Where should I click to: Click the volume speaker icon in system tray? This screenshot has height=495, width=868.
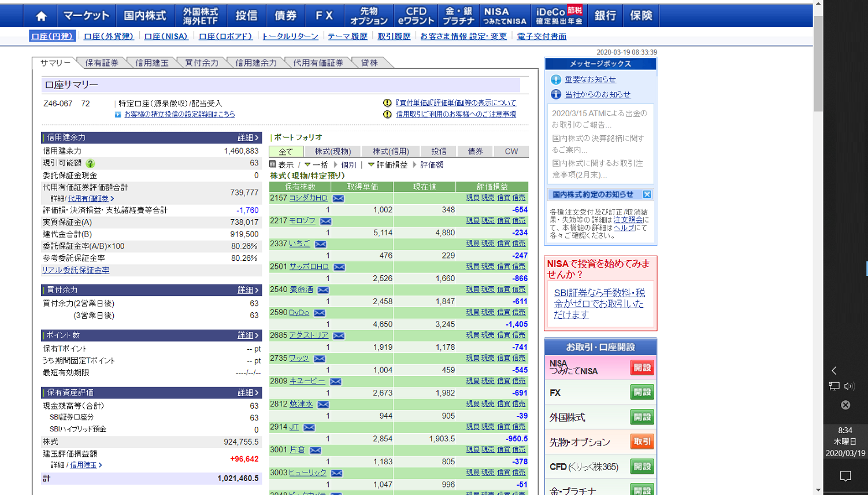coord(849,386)
